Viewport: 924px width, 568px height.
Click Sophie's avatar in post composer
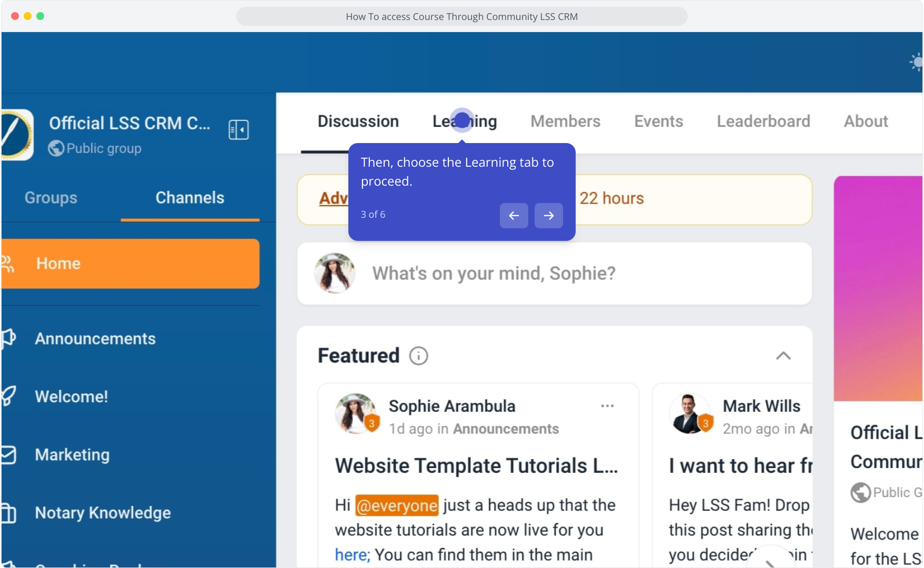[x=335, y=273]
